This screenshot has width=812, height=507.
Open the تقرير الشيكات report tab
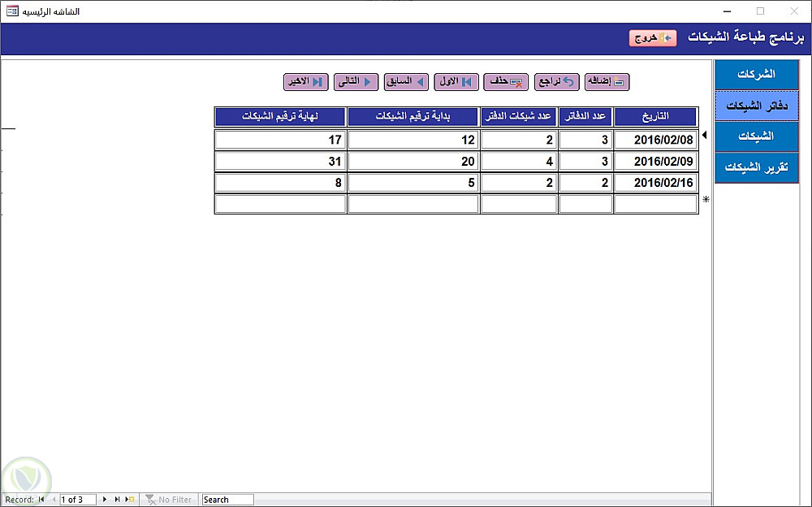[757, 167]
